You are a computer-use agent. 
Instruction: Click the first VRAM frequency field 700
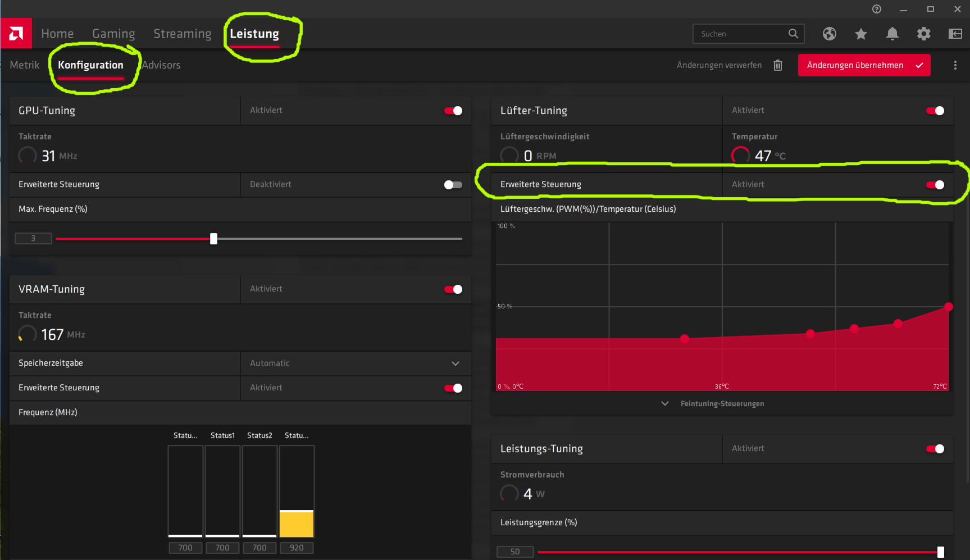(185, 548)
